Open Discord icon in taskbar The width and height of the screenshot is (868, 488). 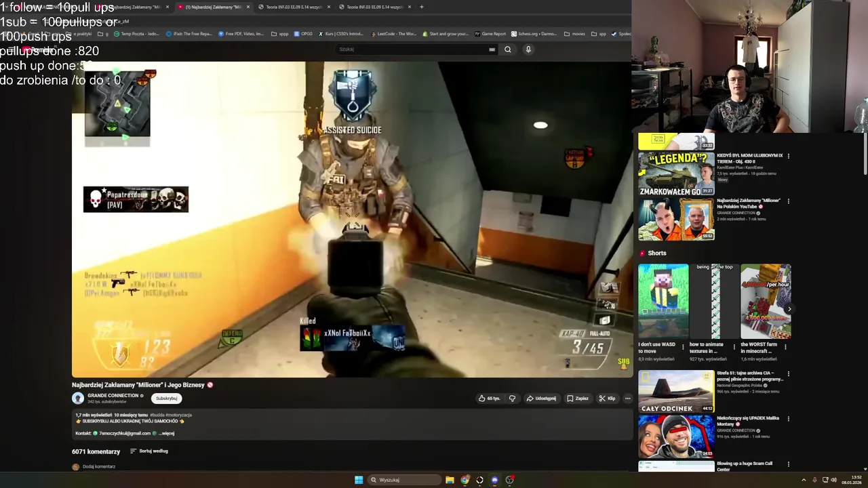pos(494,480)
